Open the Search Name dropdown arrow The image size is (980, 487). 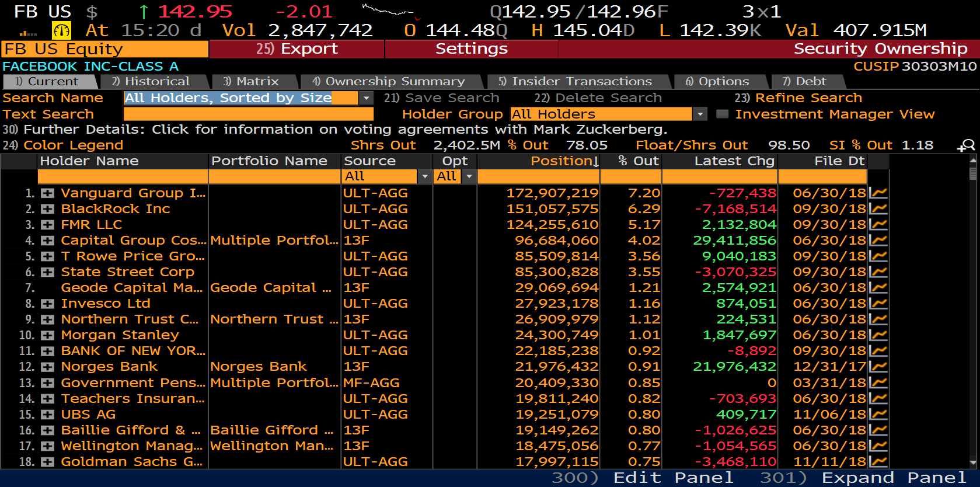click(x=366, y=98)
